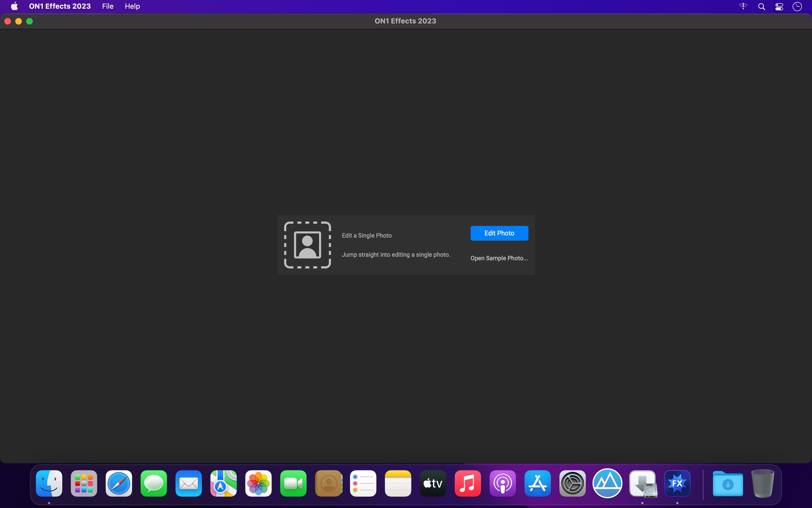Open the App Store from Dock

click(537, 483)
